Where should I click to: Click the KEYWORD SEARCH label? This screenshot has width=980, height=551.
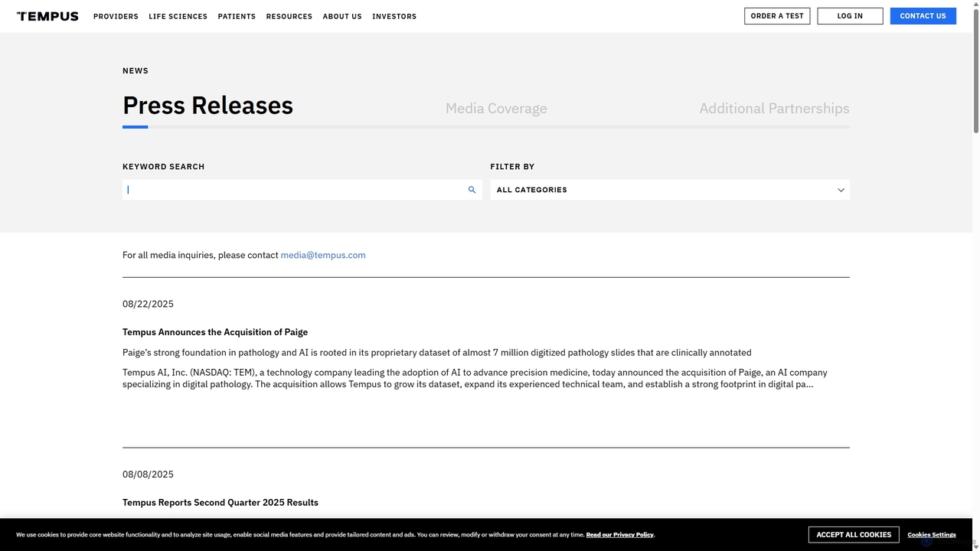click(x=164, y=167)
